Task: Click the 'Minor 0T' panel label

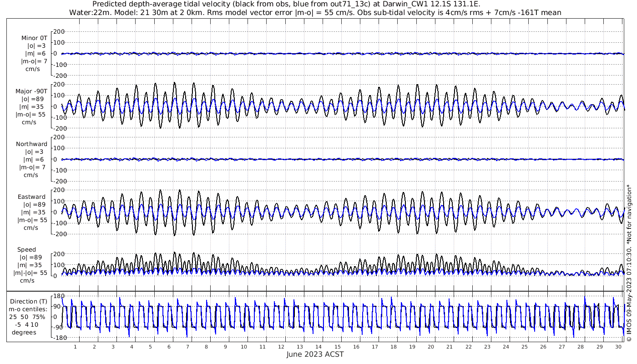Action: tap(34, 38)
